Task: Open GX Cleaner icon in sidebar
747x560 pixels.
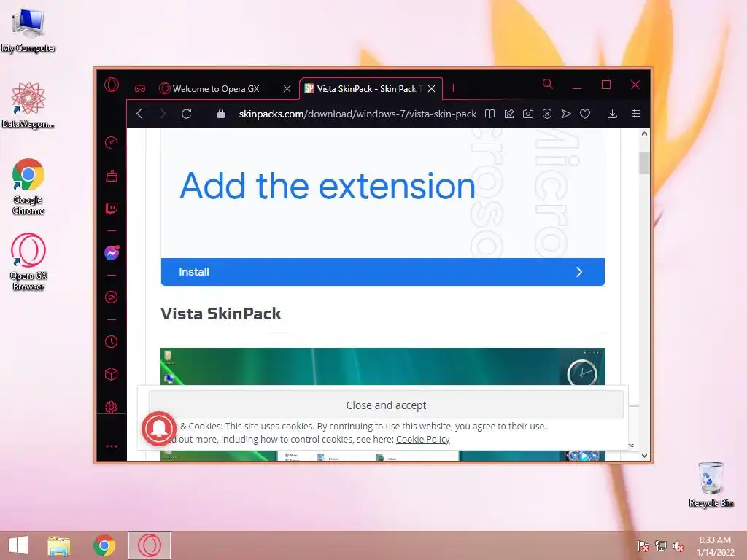Action: pyautogui.click(x=112, y=176)
